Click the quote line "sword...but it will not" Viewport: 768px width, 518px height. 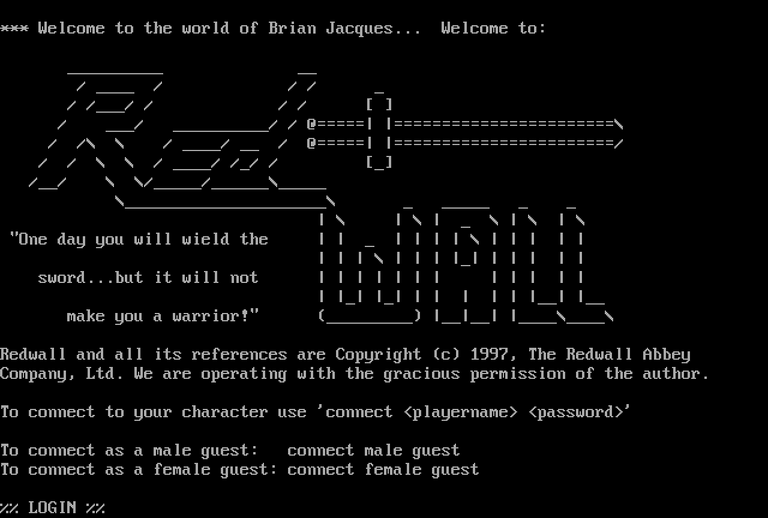pos(148,278)
